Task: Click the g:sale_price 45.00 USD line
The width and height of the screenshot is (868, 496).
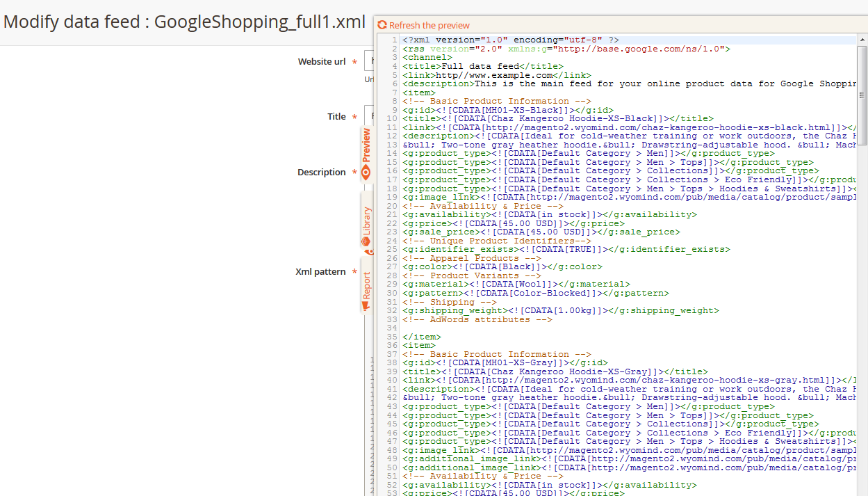Action: [x=541, y=232]
